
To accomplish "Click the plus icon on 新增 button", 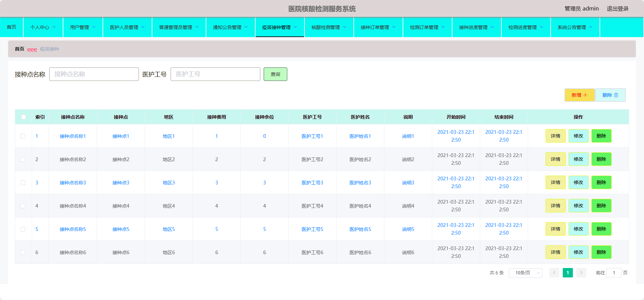I will [x=585, y=95].
